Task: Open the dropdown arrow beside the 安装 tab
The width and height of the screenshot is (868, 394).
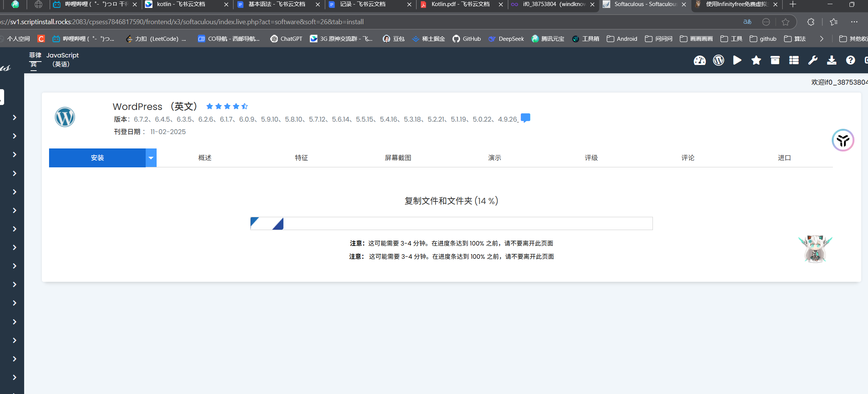Action: [x=151, y=158]
